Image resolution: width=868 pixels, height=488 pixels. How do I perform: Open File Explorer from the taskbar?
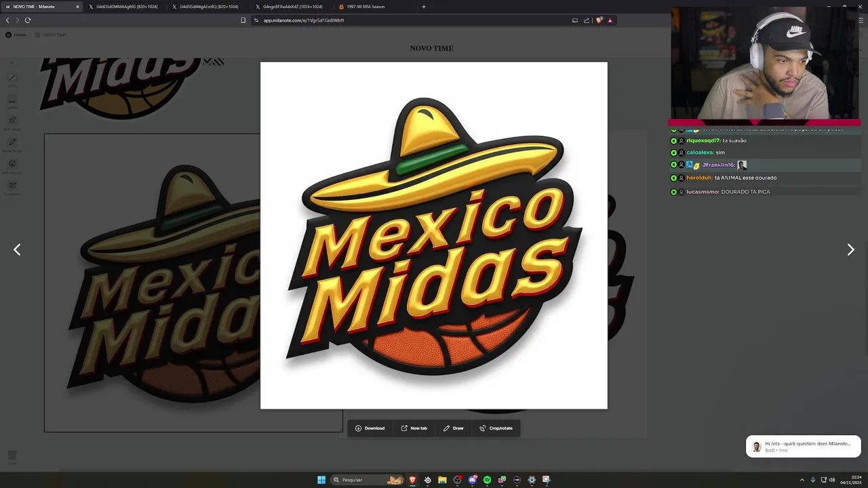click(x=442, y=480)
